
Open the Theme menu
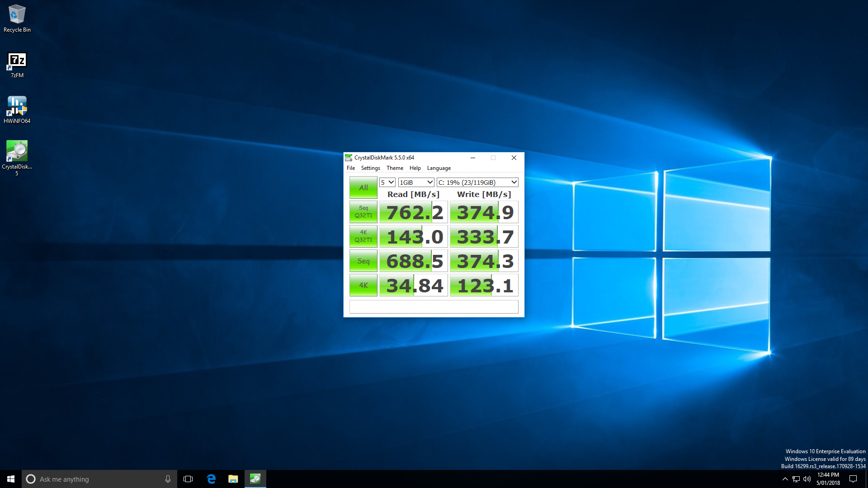[395, 168]
